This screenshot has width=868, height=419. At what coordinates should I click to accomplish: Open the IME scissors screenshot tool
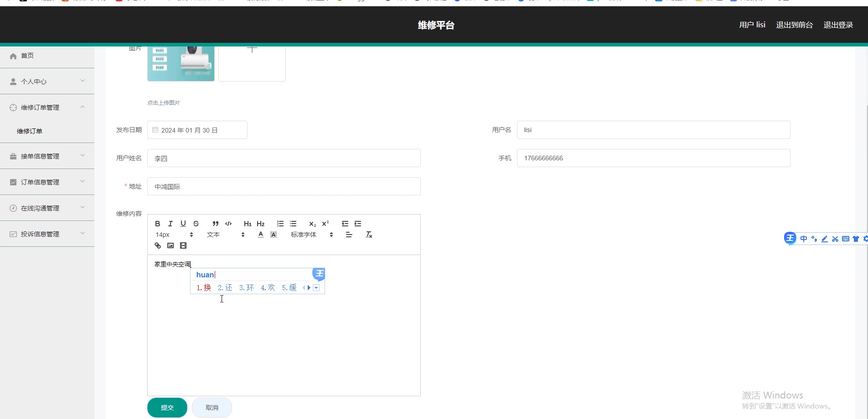pos(835,239)
